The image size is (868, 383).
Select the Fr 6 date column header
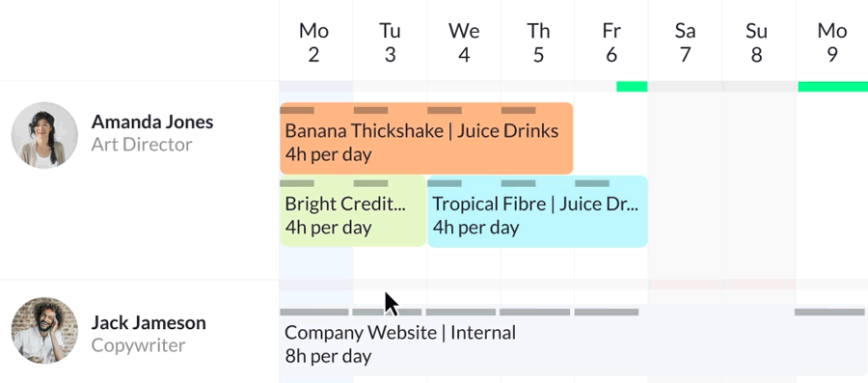(x=611, y=42)
